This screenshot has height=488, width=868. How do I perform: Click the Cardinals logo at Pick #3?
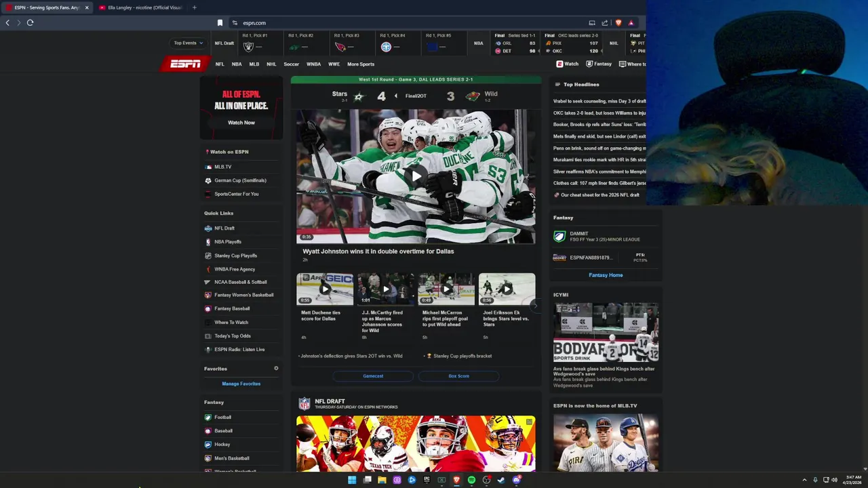click(340, 47)
